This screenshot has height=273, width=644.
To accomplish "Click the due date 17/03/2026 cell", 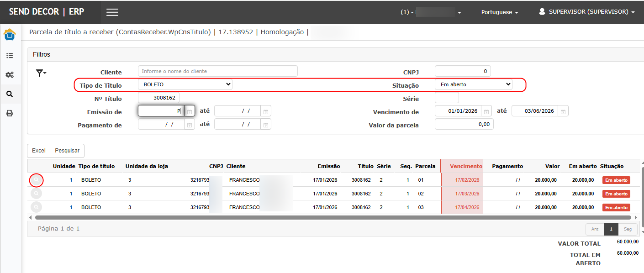I will [467, 194].
